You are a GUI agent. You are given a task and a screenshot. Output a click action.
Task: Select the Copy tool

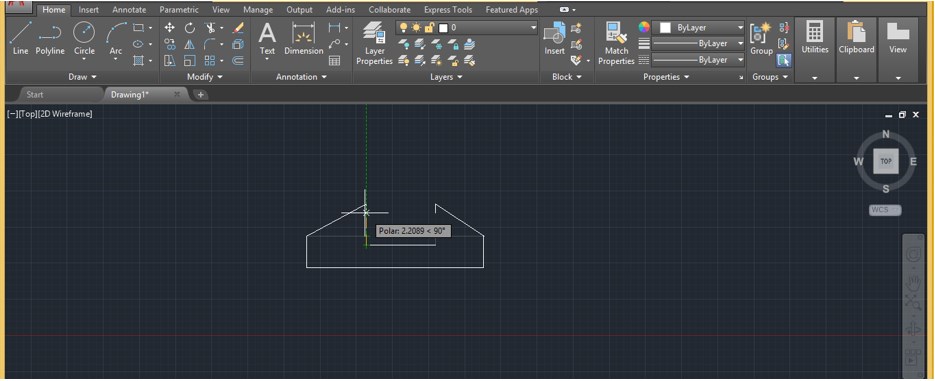tap(170, 44)
